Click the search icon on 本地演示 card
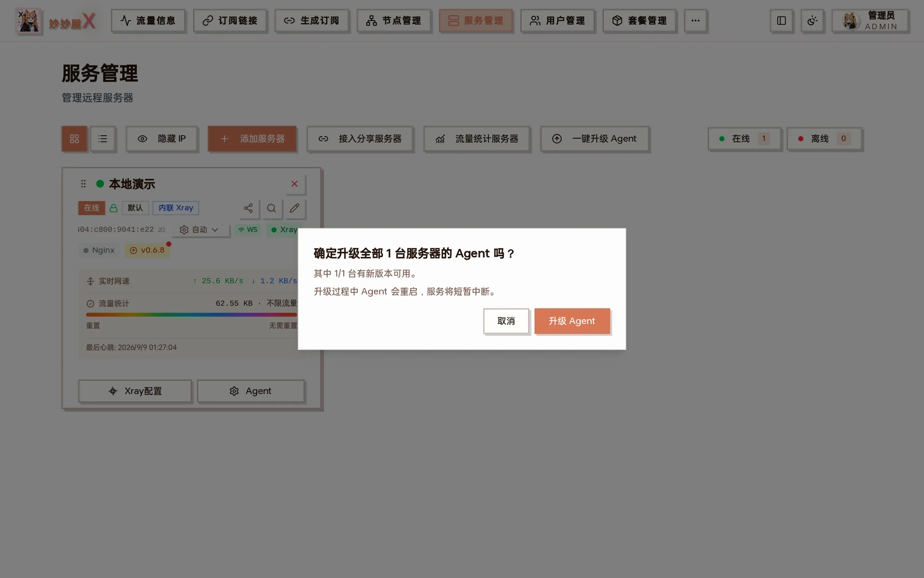This screenshot has height=578, width=924. pyautogui.click(x=271, y=208)
